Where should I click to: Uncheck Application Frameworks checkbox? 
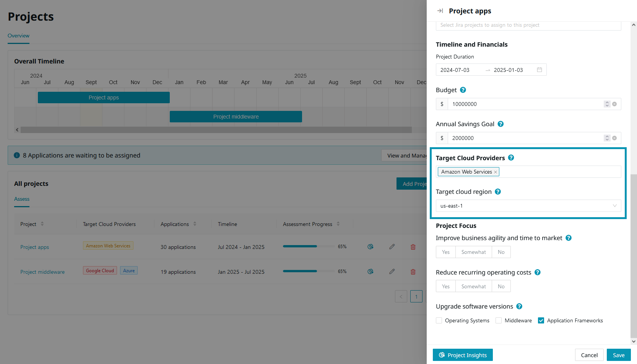point(541,321)
